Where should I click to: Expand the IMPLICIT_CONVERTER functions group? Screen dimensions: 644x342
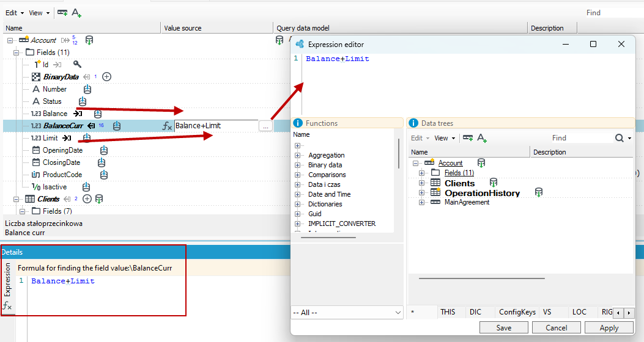tap(297, 224)
